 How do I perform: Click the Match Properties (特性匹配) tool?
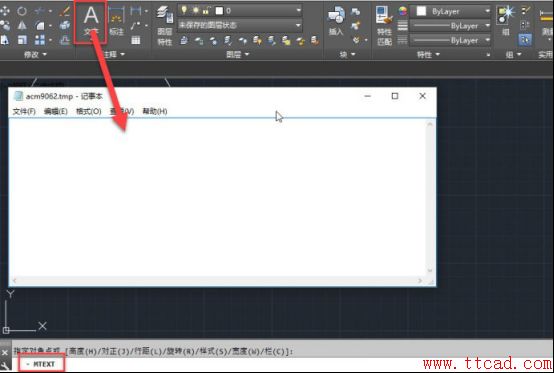click(384, 26)
